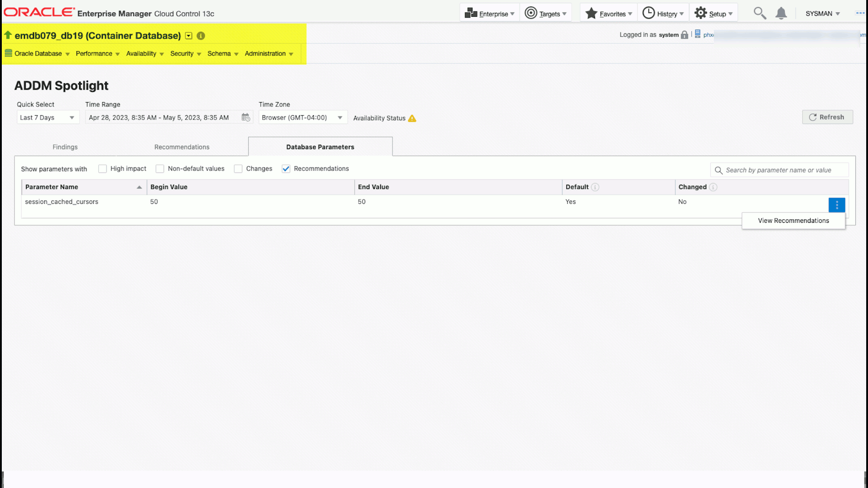868x488 pixels.
Task: Click the search magnifier icon in header
Action: pos(759,13)
